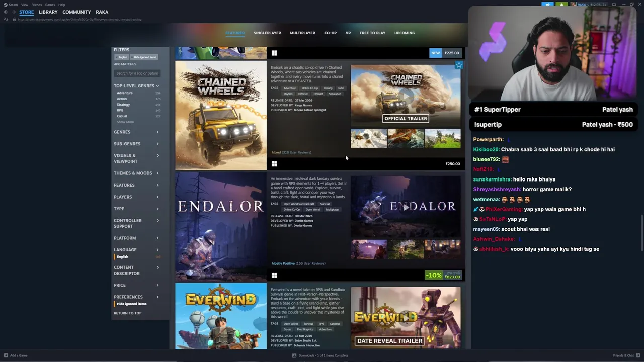Image resolution: width=644 pixels, height=362 pixels.
Task: Go forward with the Steam forward arrow
Action: [13, 12]
